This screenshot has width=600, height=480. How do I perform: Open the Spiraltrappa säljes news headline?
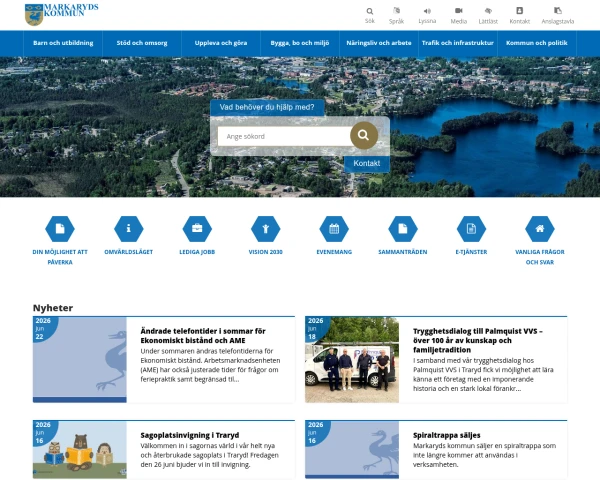[x=447, y=435]
